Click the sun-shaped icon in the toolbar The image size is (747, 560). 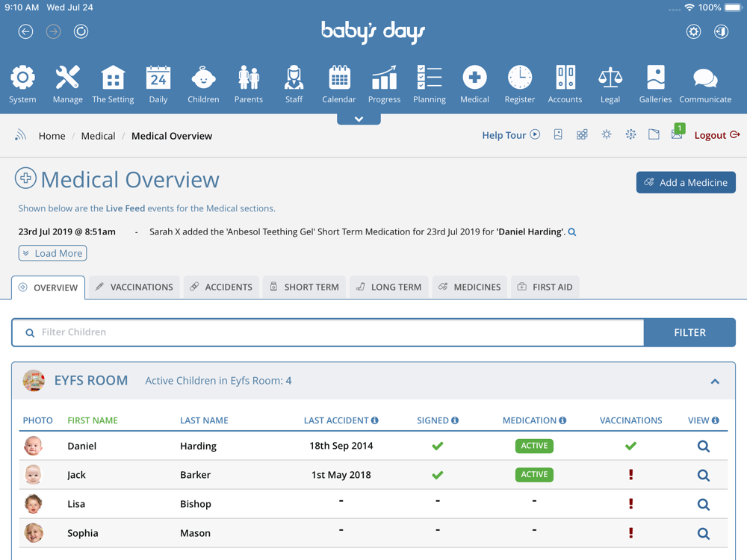[607, 134]
